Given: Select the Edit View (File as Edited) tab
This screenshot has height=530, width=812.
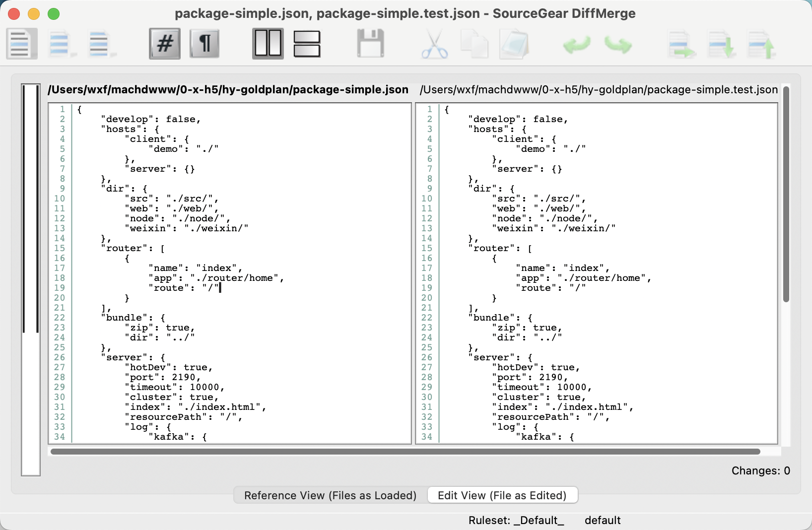Looking at the screenshot, I should (x=502, y=495).
